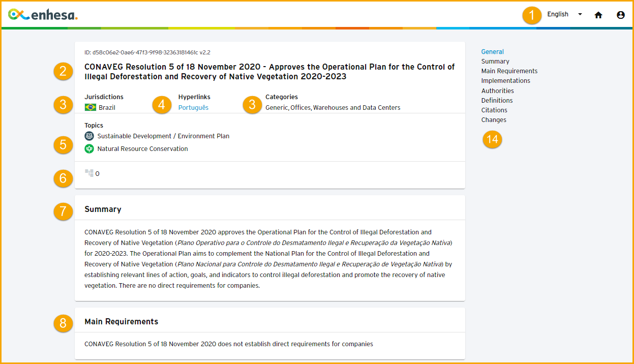The width and height of the screenshot is (634, 364).
Task: Open the English language dropdown
Action: pos(558,14)
